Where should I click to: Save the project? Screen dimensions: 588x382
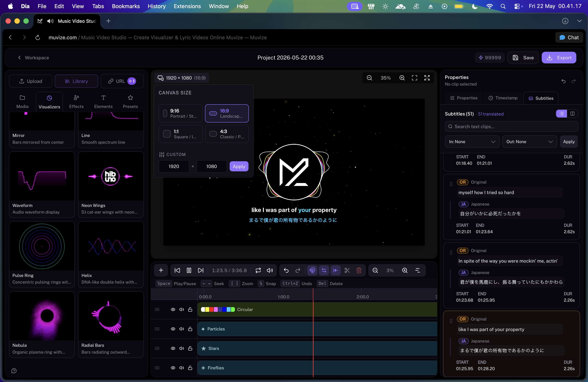tap(523, 58)
